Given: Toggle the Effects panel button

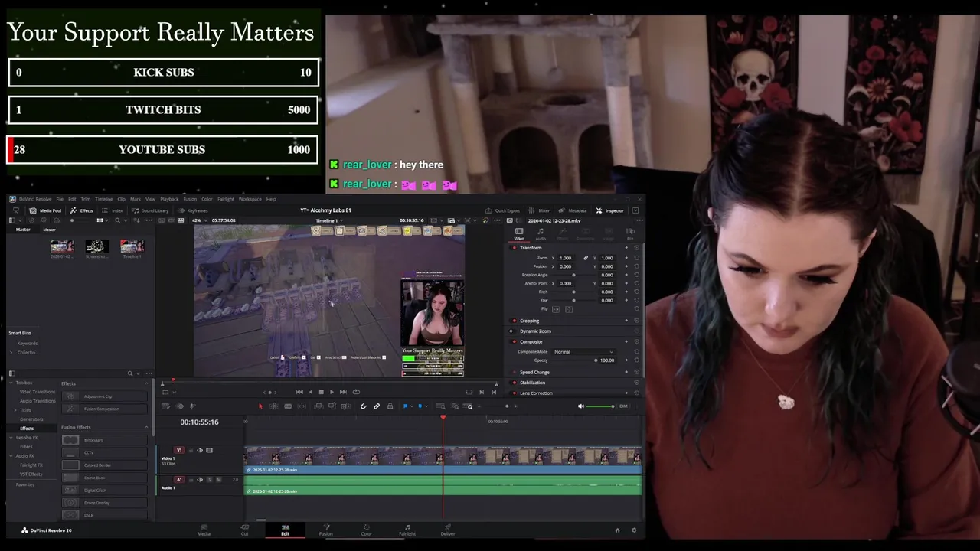Looking at the screenshot, I should point(81,210).
